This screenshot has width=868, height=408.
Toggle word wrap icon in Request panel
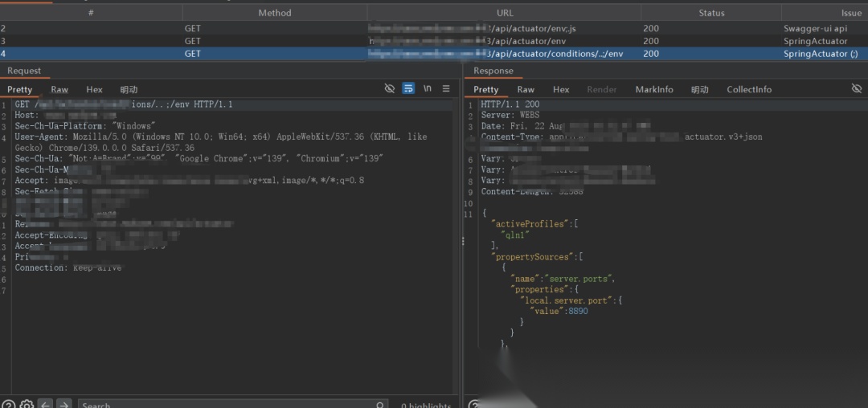(408, 88)
